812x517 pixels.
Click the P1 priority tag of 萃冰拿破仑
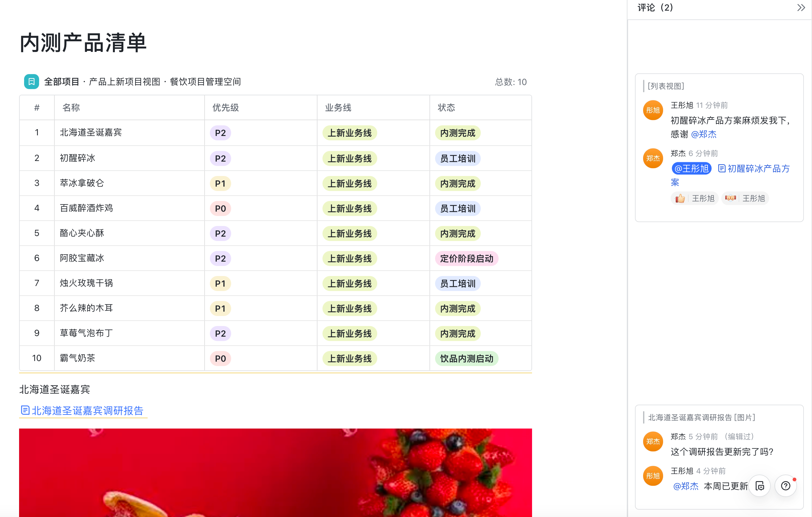pyautogui.click(x=220, y=184)
